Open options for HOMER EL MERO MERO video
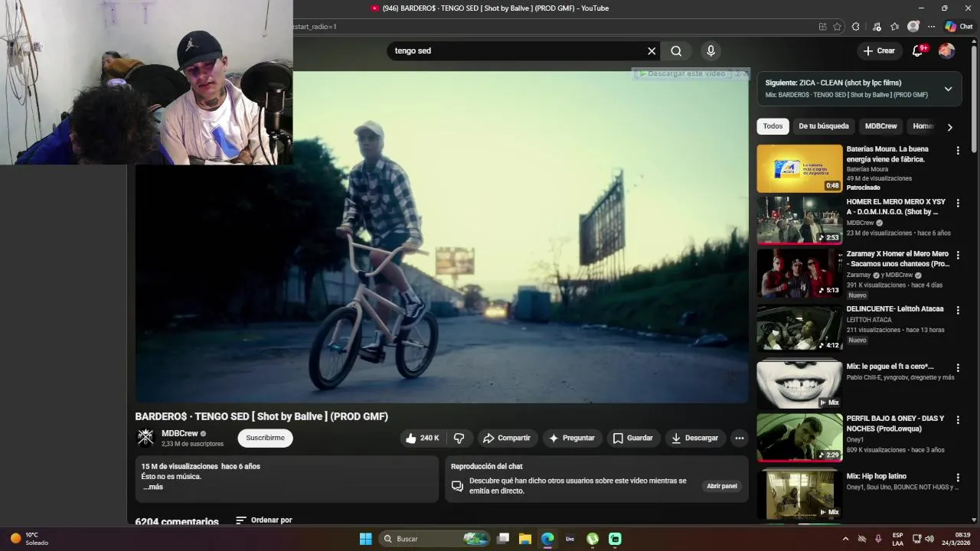980x551 pixels. pos(957,203)
